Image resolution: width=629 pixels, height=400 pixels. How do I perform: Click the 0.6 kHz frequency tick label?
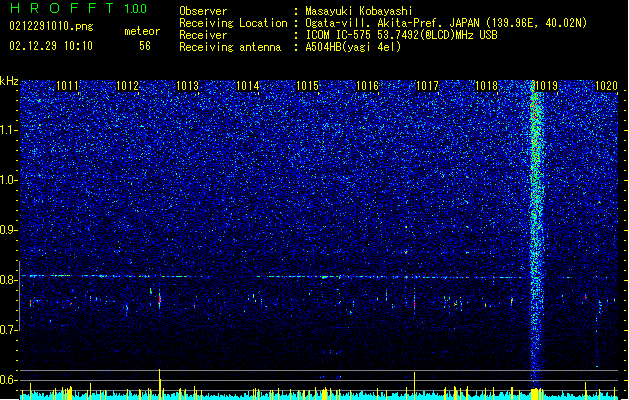click(x=8, y=380)
